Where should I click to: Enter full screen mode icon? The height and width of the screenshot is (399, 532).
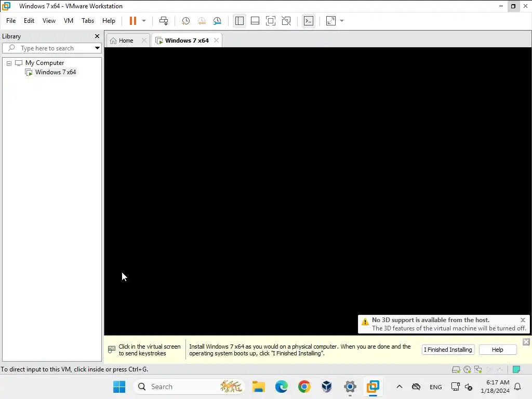tap(270, 21)
